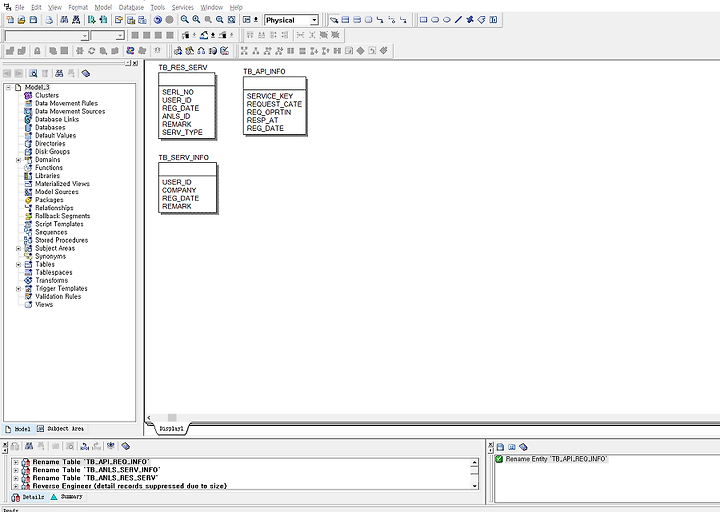Click the tag icon in Model Explorer toolbar

point(85,73)
